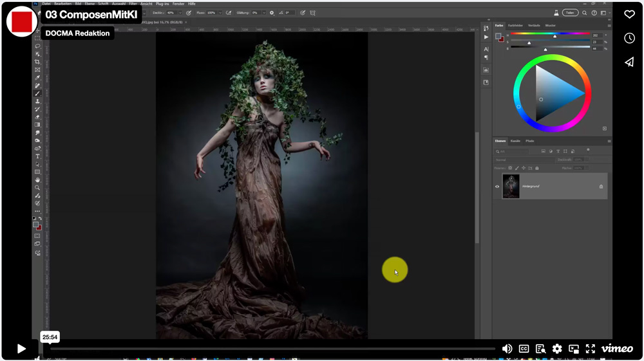This screenshot has width=644, height=361.
Task: Select the Hand tool
Action: click(x=37, y=180)
